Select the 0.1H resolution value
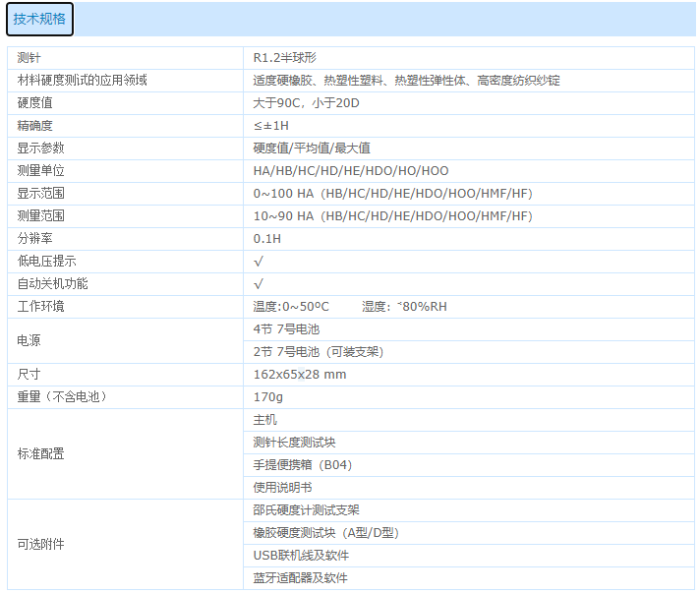 pyautogui.click(x=267, y=239)
